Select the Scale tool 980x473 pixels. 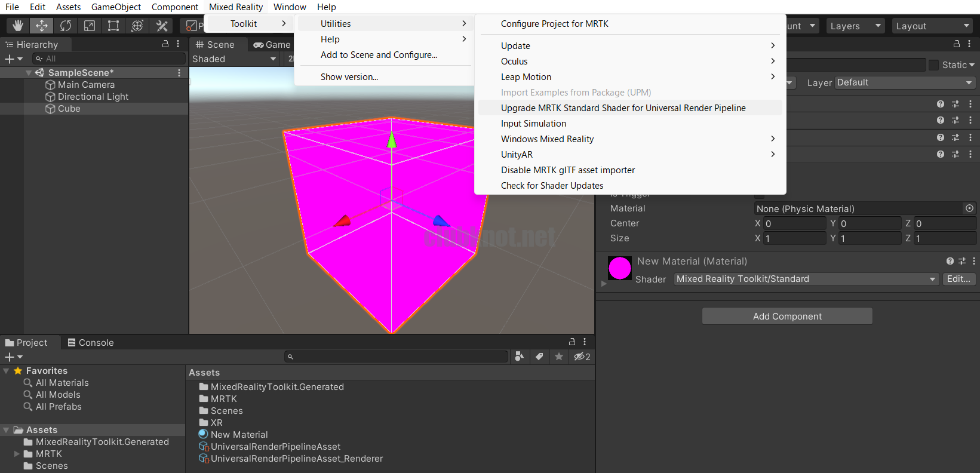pyautogui.click(x=90, y=26)
